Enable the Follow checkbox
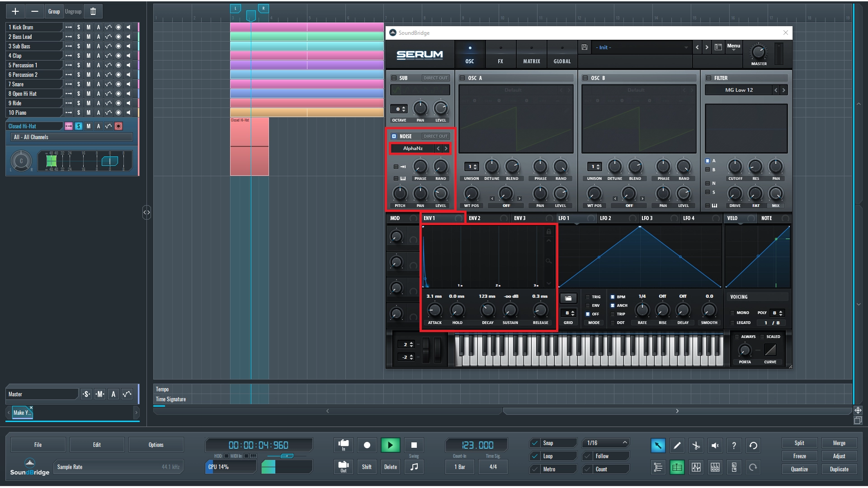The height and width of the screenshot is (488, 868). (x=588, y=456)
